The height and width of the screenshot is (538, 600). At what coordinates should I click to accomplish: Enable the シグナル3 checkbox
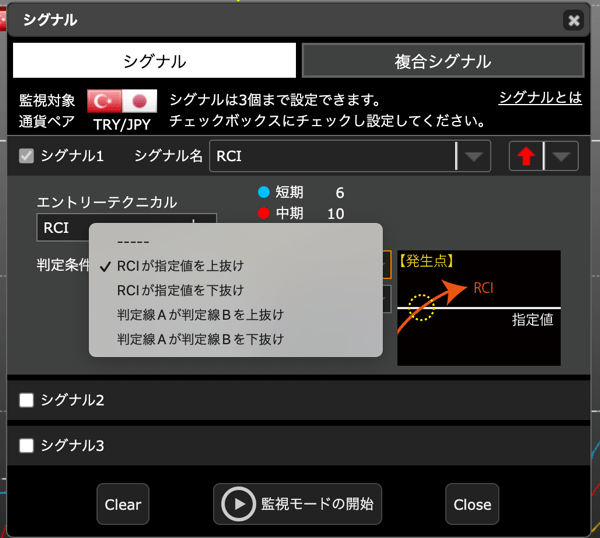26,446
